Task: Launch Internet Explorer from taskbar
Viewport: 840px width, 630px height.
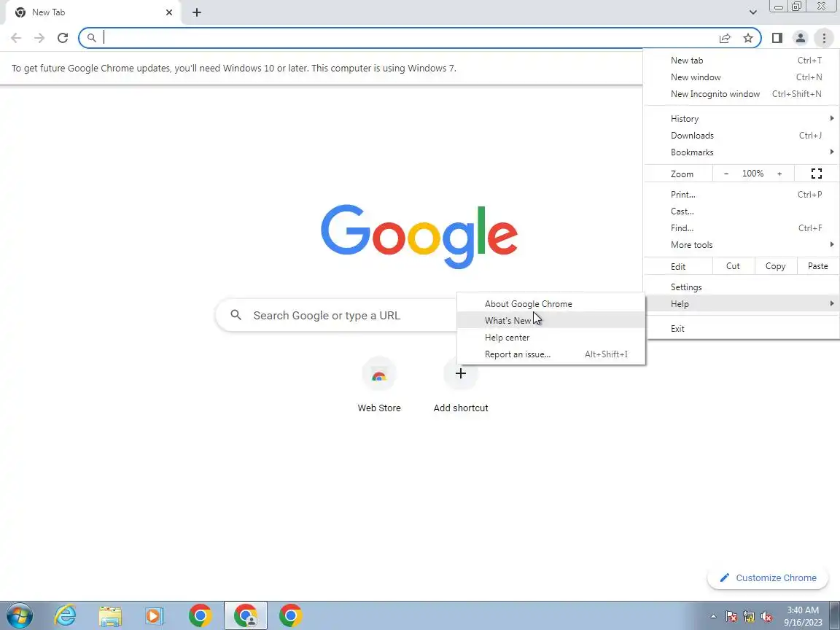Action: [x=66, y=615]
